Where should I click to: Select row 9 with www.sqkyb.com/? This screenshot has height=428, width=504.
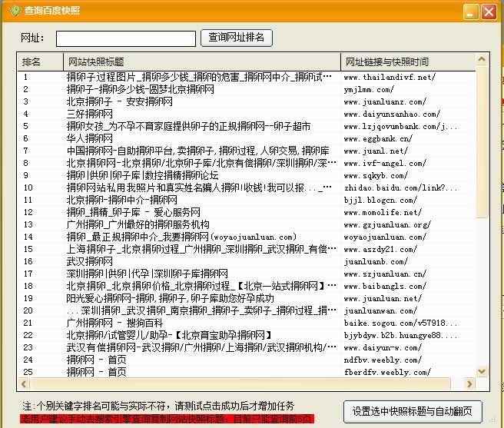(247, 175)
